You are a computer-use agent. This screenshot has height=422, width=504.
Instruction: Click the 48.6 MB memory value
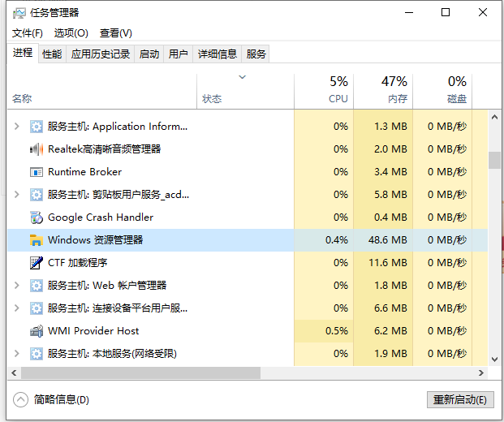click(x=388, y=240)
